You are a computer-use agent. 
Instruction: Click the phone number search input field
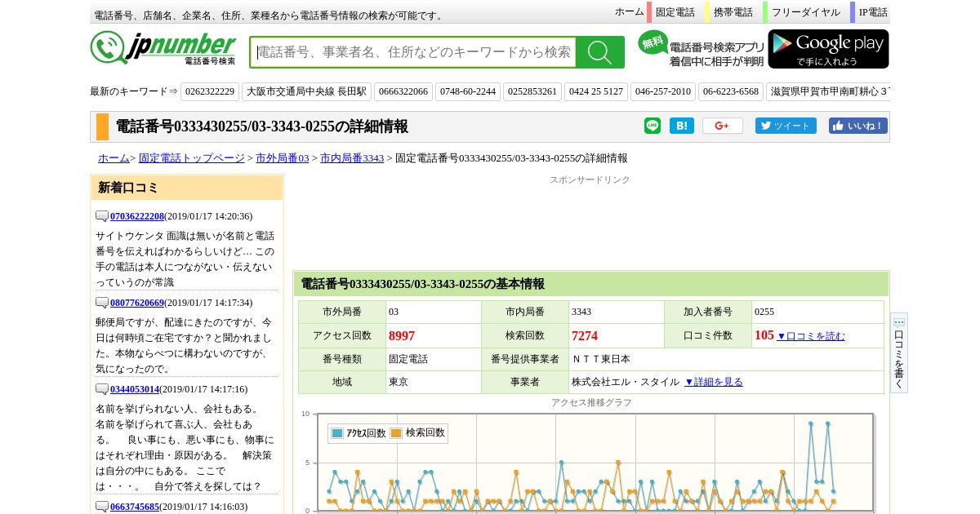click(413, 52)
